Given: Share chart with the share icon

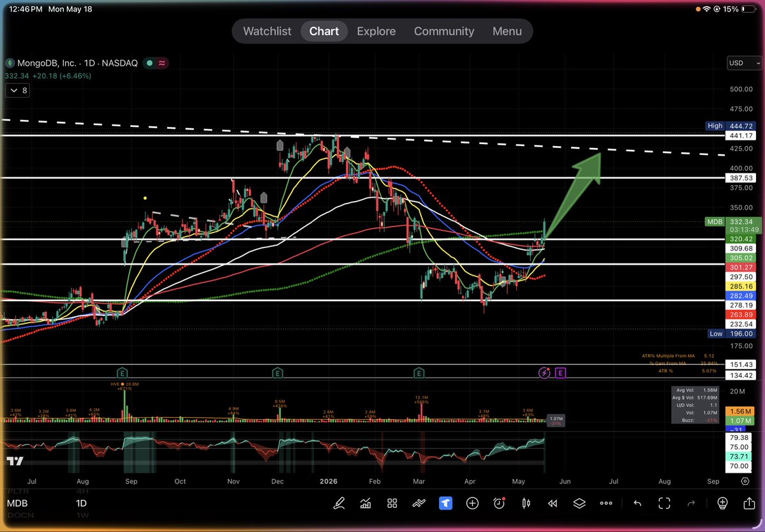Looking at the screenshot, I should tap(749, 503).
